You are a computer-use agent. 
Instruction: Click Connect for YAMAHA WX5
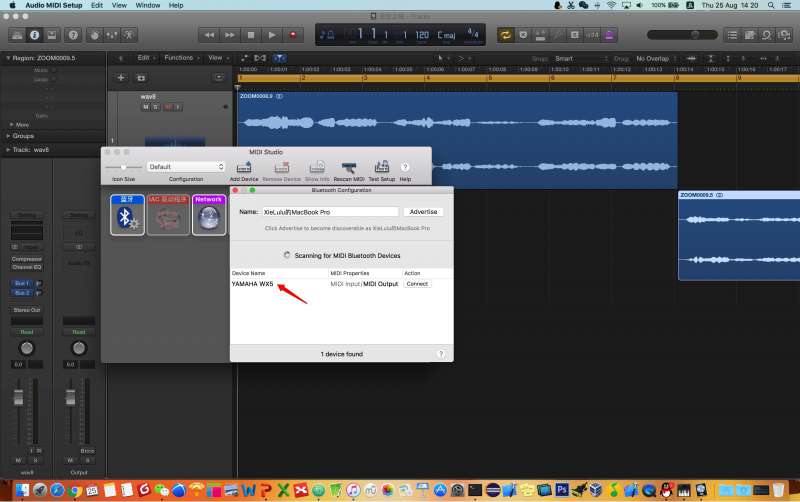417,284
